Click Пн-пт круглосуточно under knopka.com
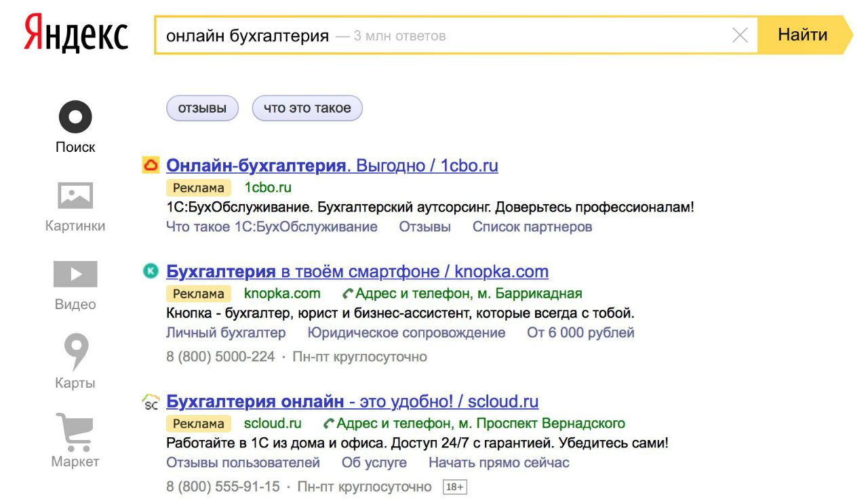Image resolution: width=868 pixels, height=499 pixels. [359, 357]
